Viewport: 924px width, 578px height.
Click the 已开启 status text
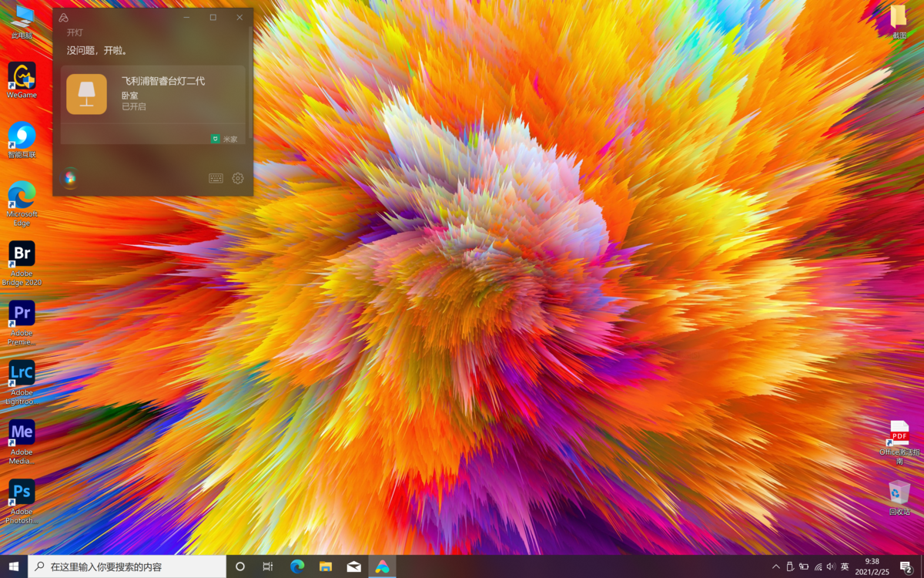(x=133, y=106)
